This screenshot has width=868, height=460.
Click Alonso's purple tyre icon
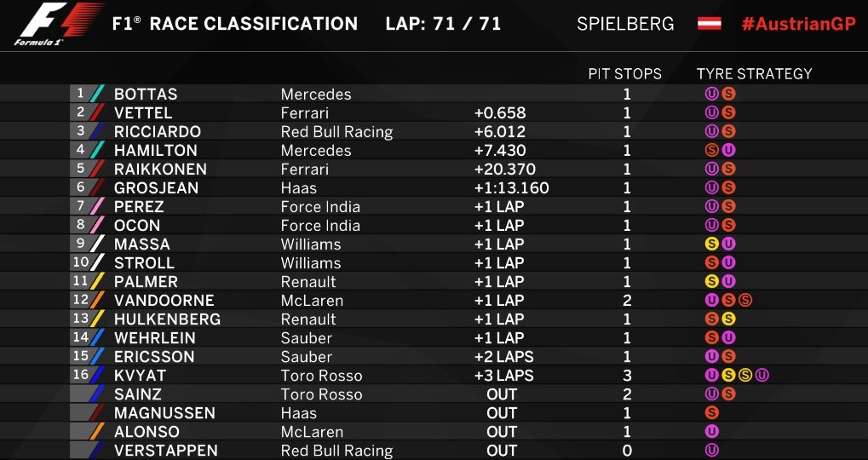pos(712,432)
